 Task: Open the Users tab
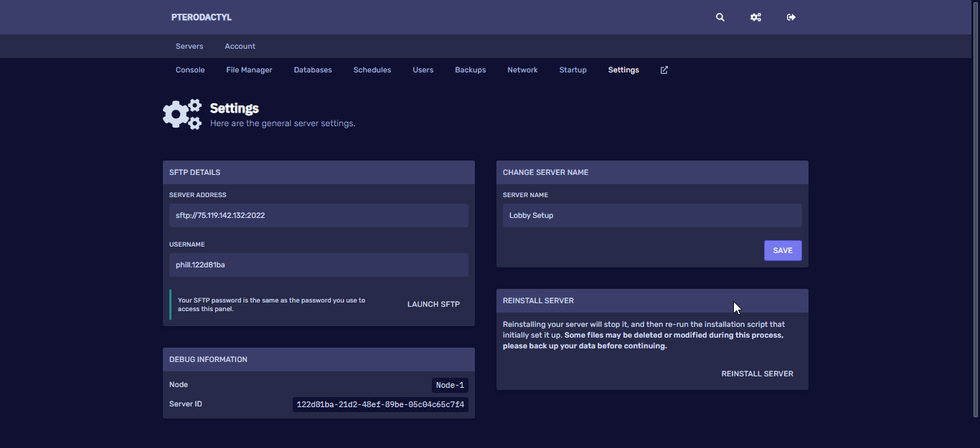point(423,70)
